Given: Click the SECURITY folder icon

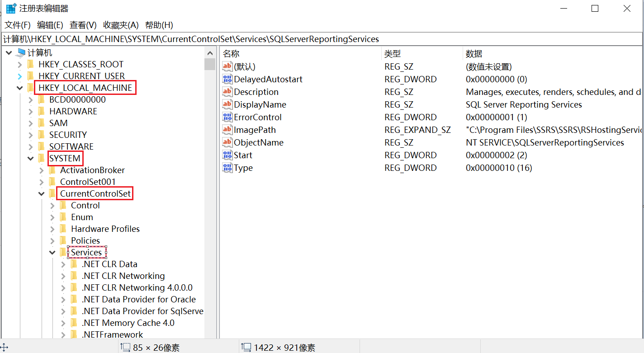Looking at the screenshot, I should [42, 135].
